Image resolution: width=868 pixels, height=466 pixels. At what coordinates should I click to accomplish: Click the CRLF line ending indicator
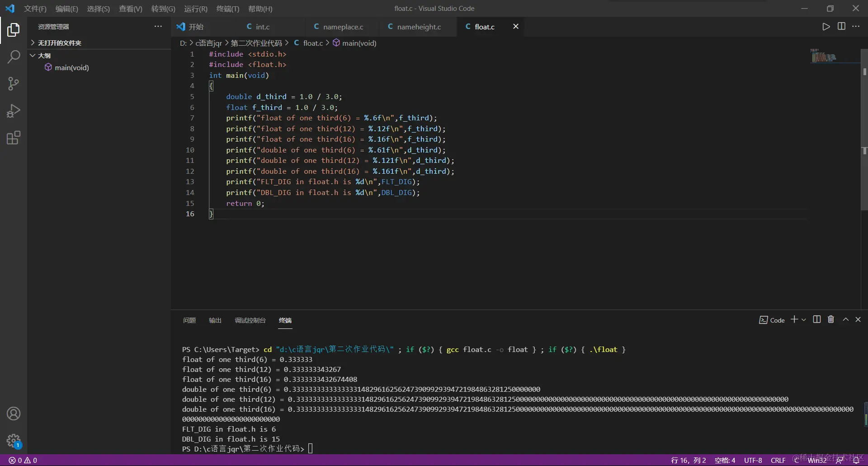[778, 460]
